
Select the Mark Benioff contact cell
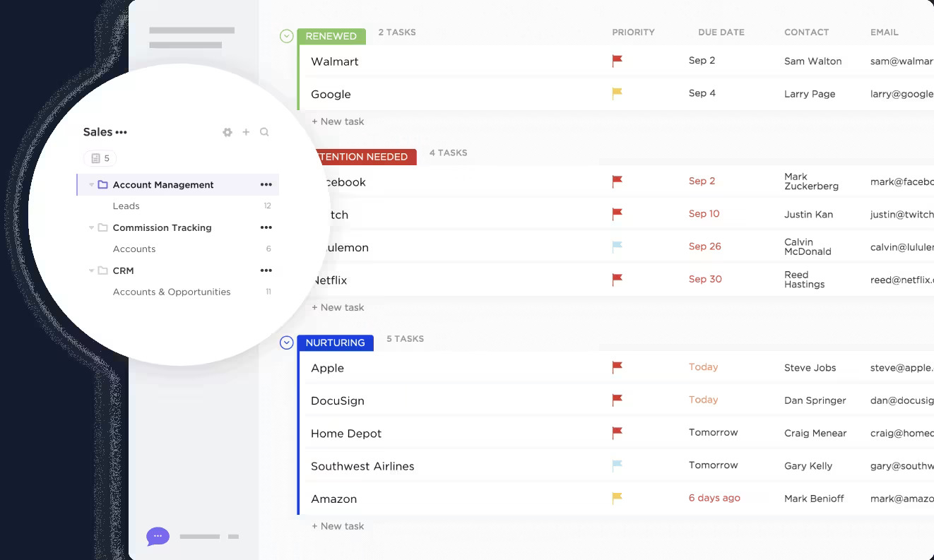point(814,499)
